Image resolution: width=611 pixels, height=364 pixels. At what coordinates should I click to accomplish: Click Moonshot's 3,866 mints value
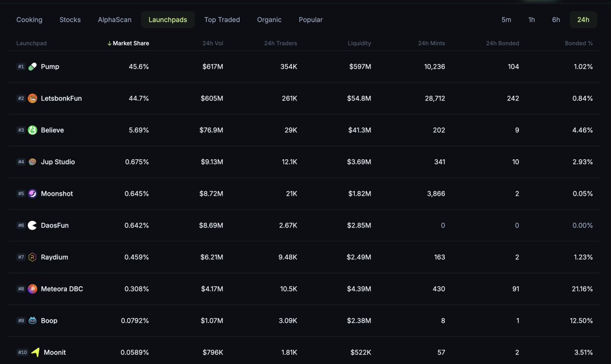pos(435,193)
